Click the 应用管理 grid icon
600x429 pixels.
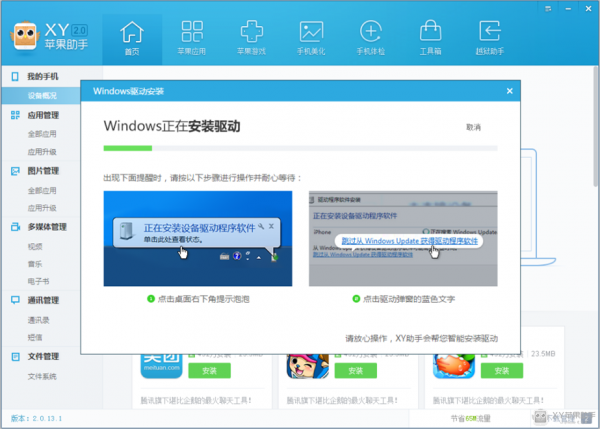point(15,115)
